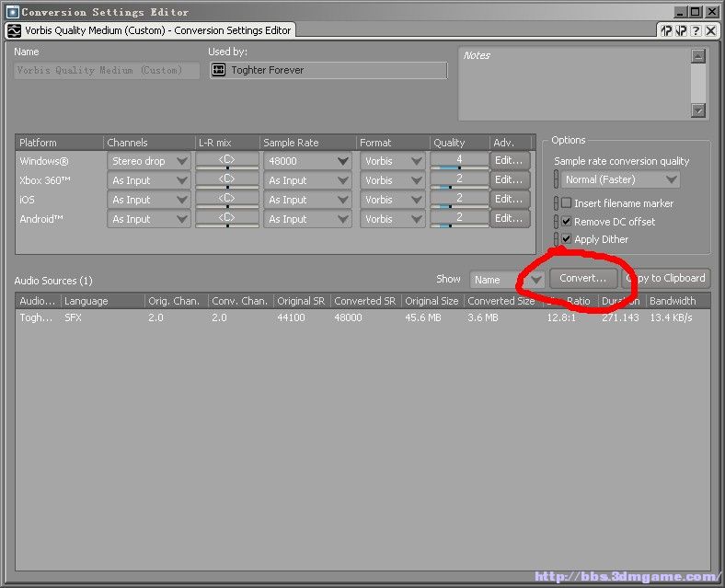Viewport: 725px width, 588px height.
Task: Click the Copy to Clipboard button
Action: click(666, 278)
